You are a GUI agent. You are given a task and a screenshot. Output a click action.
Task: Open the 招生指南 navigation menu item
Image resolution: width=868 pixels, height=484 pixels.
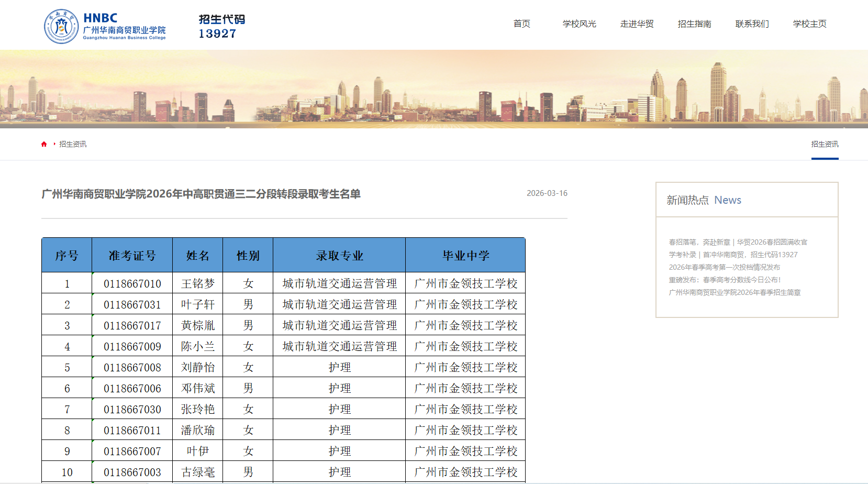click(x=694, y=24)
